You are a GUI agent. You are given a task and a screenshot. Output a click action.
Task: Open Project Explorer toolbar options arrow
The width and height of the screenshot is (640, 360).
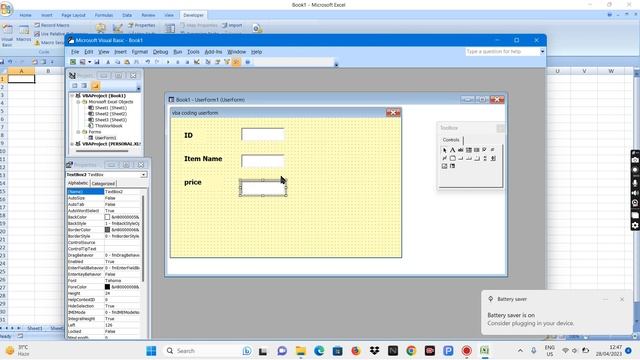click(x=138, y=89)
